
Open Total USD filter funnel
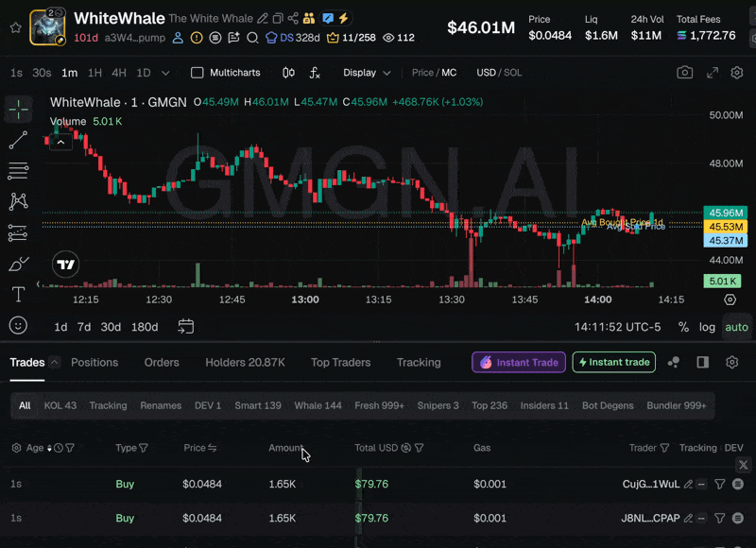click(x=419, y=448)
